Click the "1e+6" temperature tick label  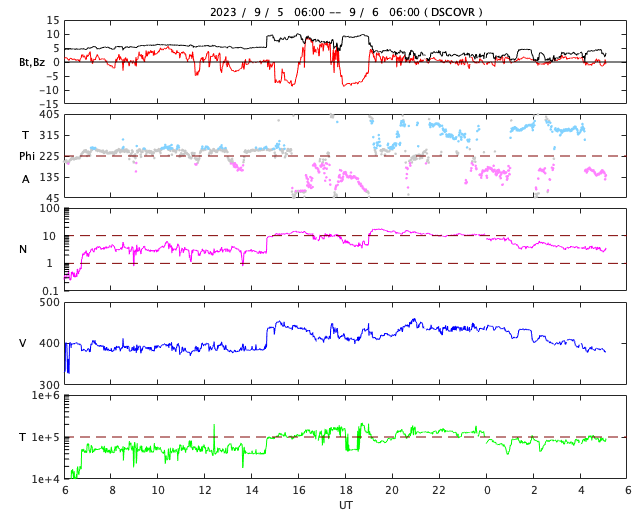(x=46, y=396)
